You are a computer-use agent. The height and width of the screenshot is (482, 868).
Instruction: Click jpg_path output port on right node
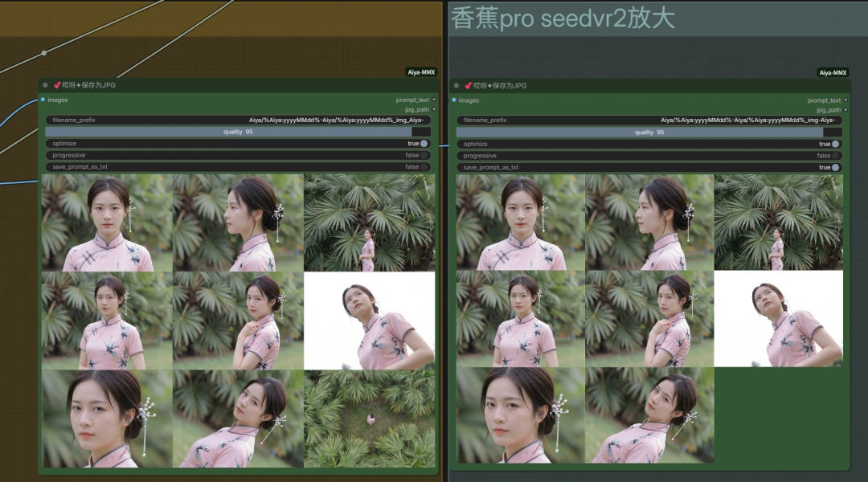(845, 109)
